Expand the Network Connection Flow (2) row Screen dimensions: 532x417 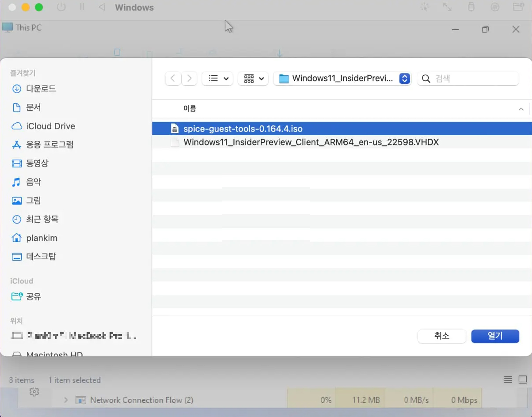click(x=66, y=400)
